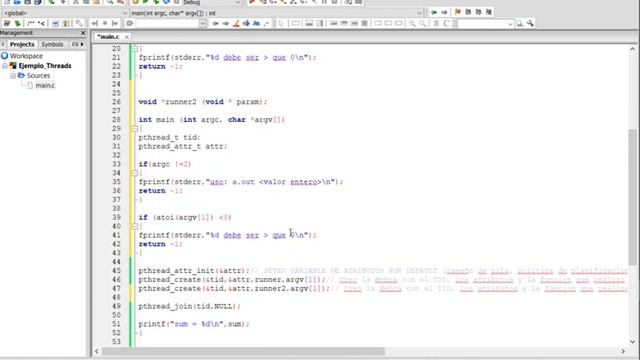Collapse the code fold at line 29

(135, 129)
